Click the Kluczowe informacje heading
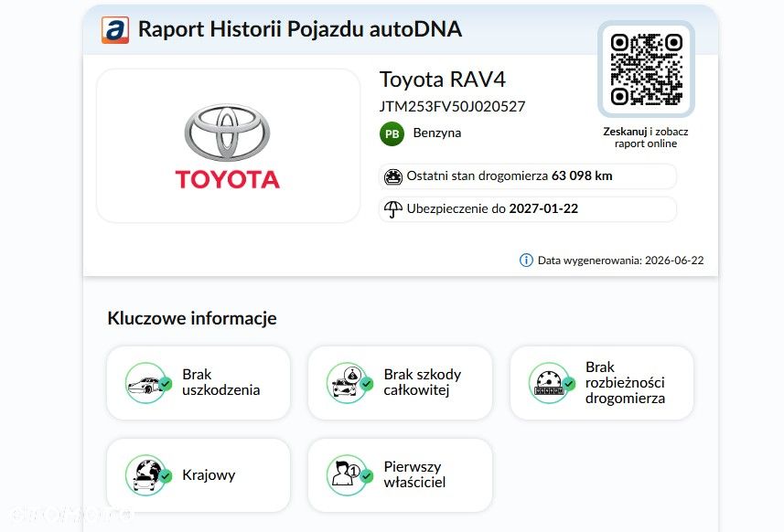The image size is (784, 532). tap(192, 318)
